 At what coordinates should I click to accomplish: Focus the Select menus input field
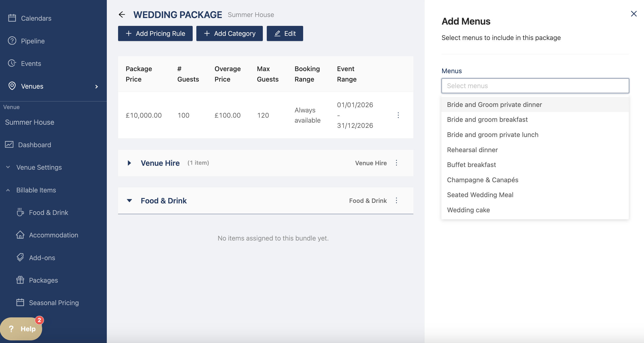point(535,86)
